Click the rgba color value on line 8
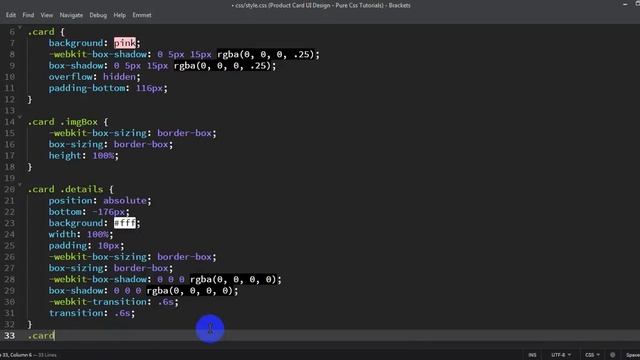This screenshot has width=640, height=360. [266, 54]
